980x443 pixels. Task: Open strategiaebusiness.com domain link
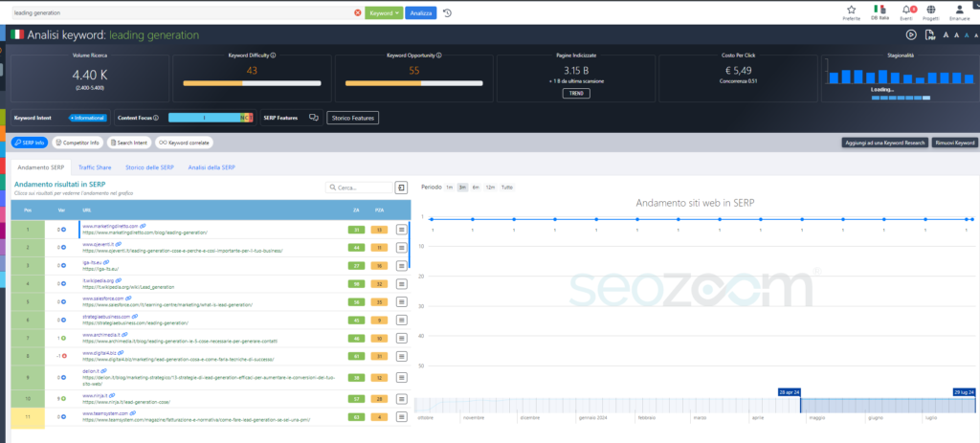point(106,317)
